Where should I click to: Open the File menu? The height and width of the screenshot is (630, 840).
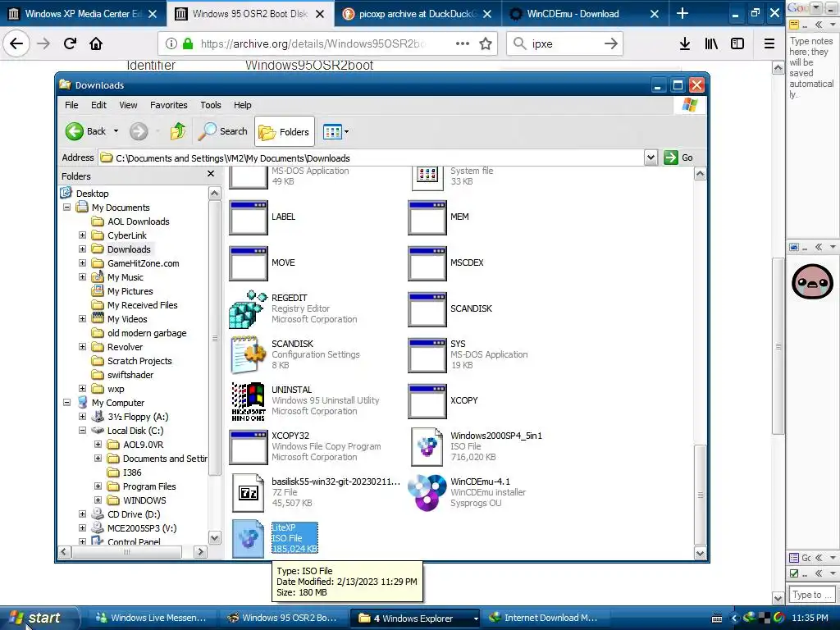click(x=71, y=105)
